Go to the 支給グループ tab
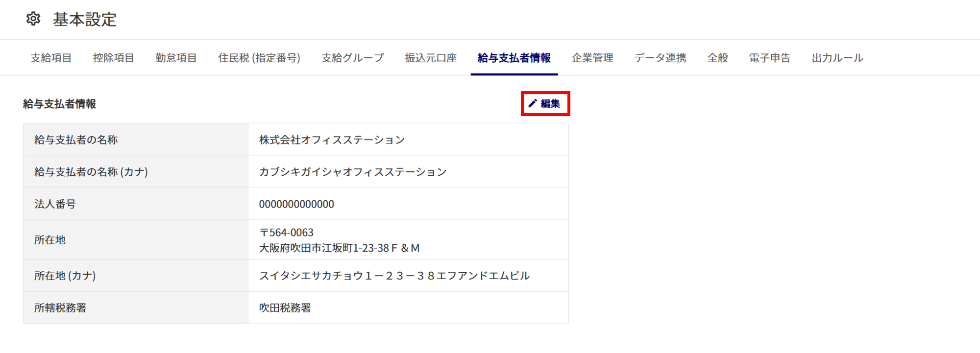980x353 pixels. (x=353, y=58)
